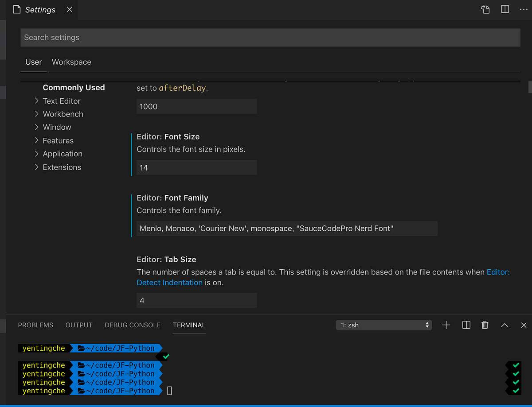Split the terminal using the split icon

click(466, 325)
